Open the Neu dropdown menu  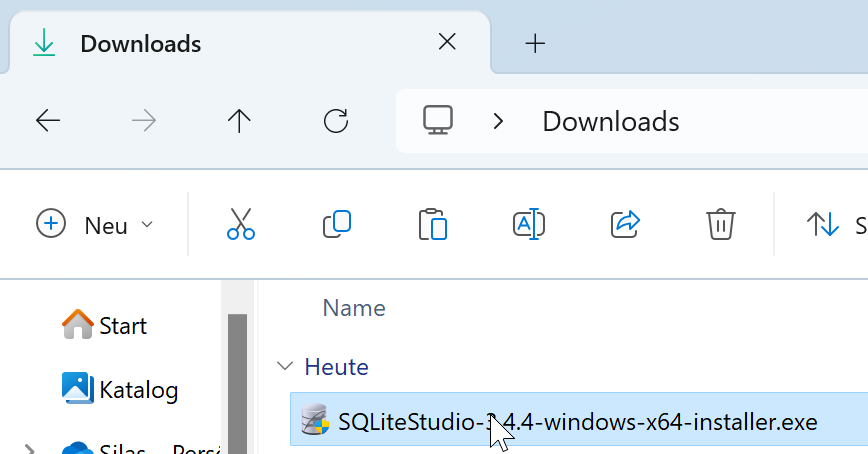point(95,225)
